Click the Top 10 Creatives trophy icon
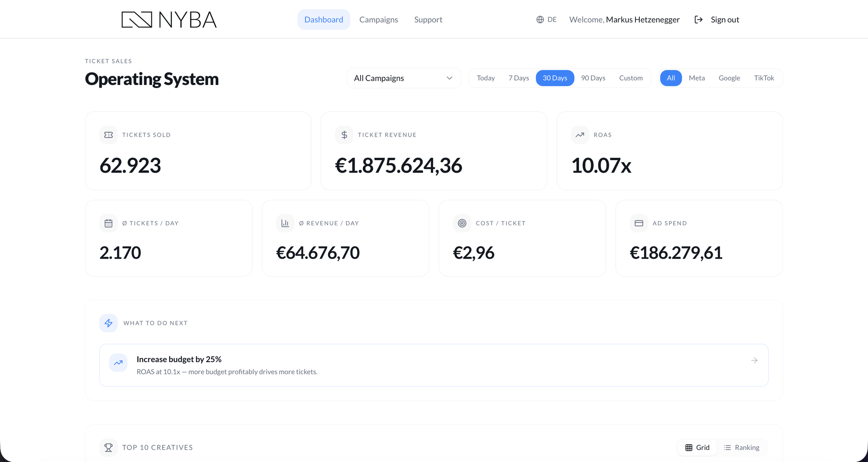 [108, 447]
